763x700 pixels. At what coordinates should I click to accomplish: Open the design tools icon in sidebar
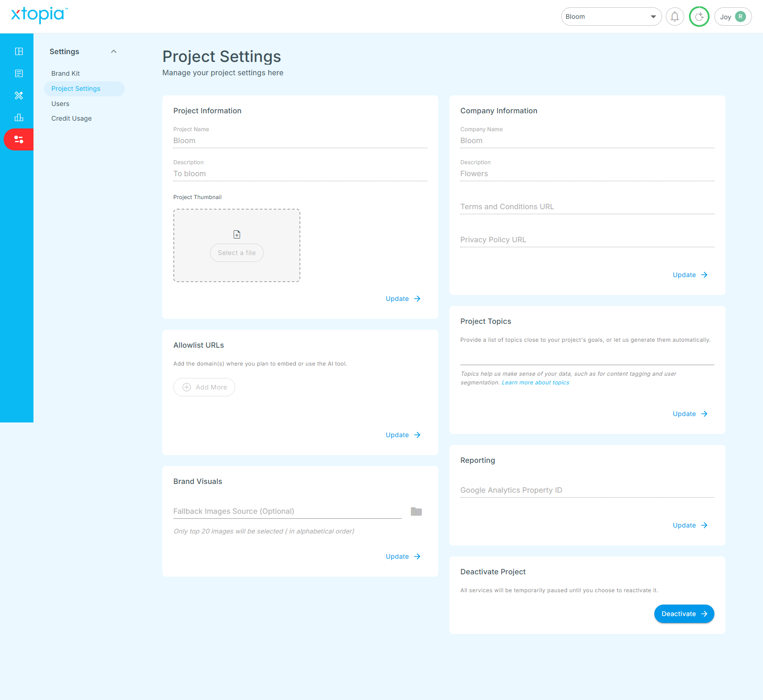point(19,95)
